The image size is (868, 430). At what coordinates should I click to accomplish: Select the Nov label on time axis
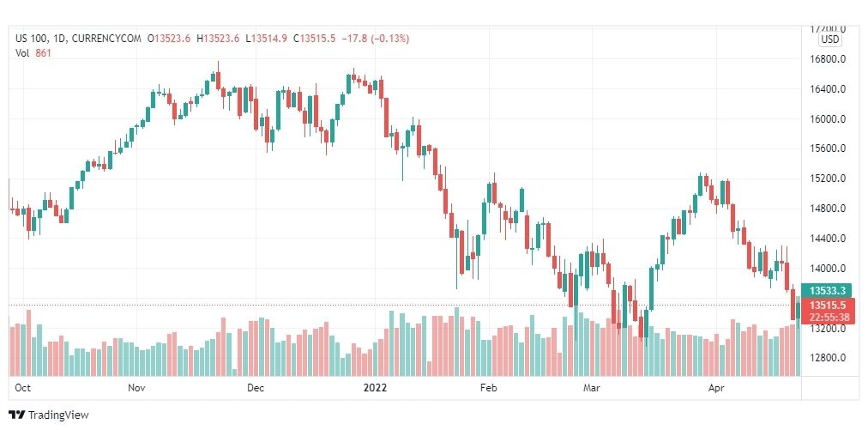(x=136, y=388)
